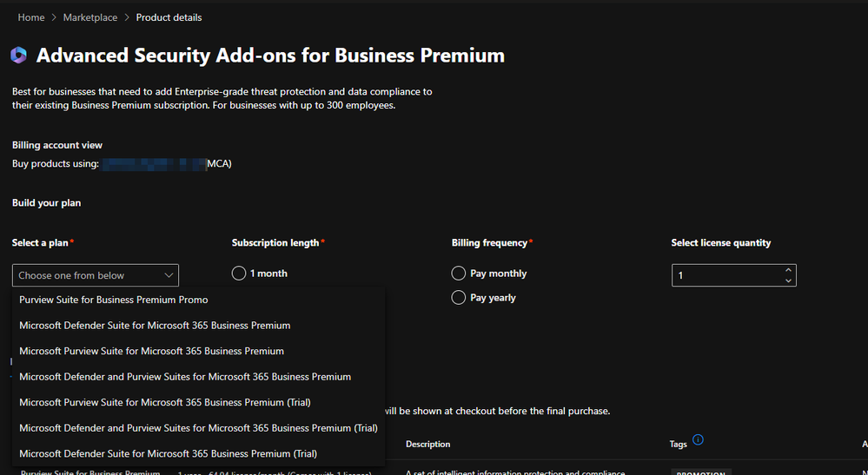Choose the Pay yearly billing option
868x475 pixels.
[x=459, y=298]
